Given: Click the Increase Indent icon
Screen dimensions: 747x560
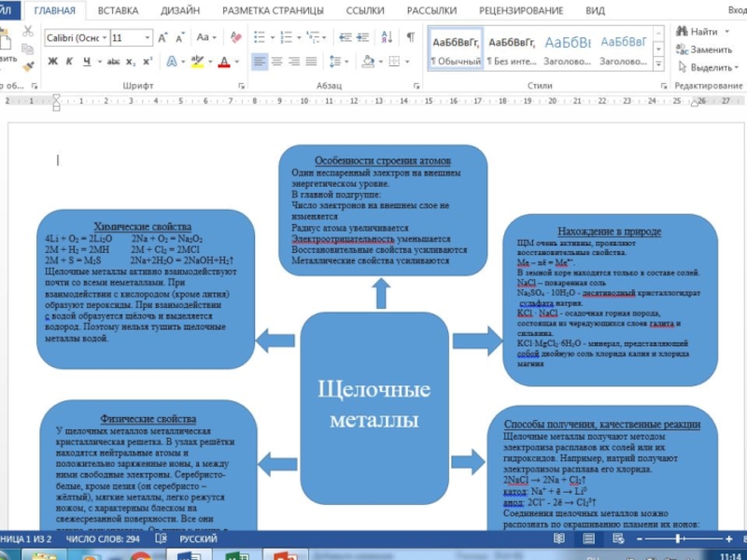Looking at the screenshot, I should [x=360, y=38].
